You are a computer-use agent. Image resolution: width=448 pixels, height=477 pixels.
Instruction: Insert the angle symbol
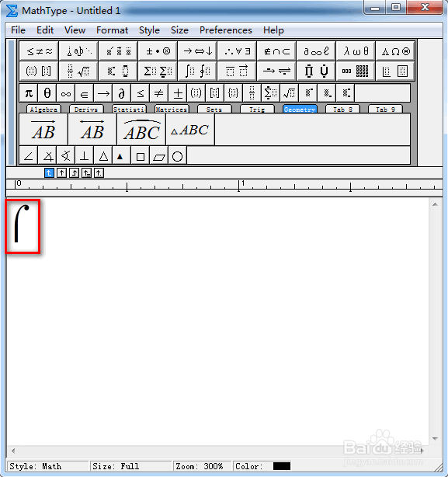pyautogui.click(x=29, y=157)
